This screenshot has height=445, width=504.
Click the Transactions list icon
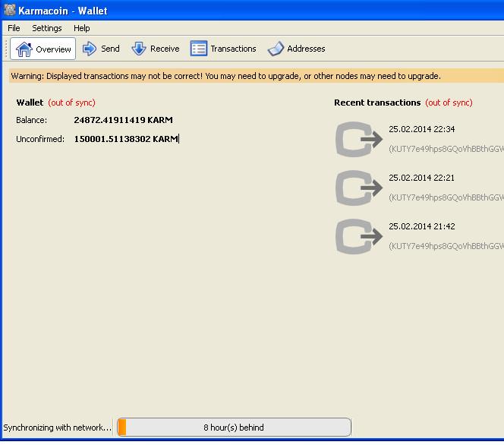point(199,49)
